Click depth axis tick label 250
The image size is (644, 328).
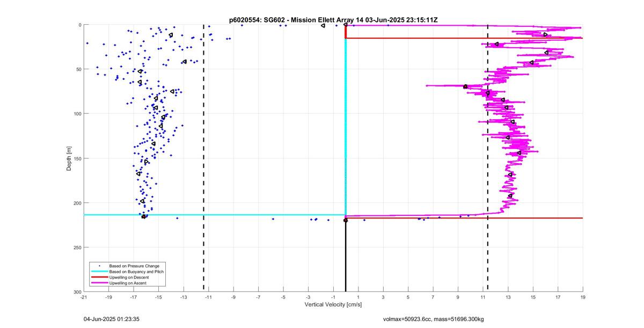77,247
